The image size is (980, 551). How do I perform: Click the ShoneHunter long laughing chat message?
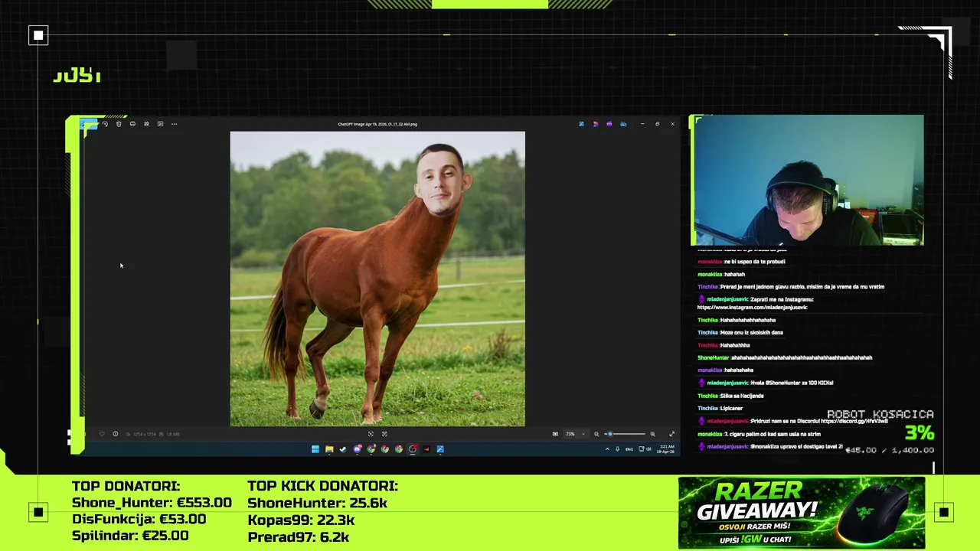pos(785,357)
